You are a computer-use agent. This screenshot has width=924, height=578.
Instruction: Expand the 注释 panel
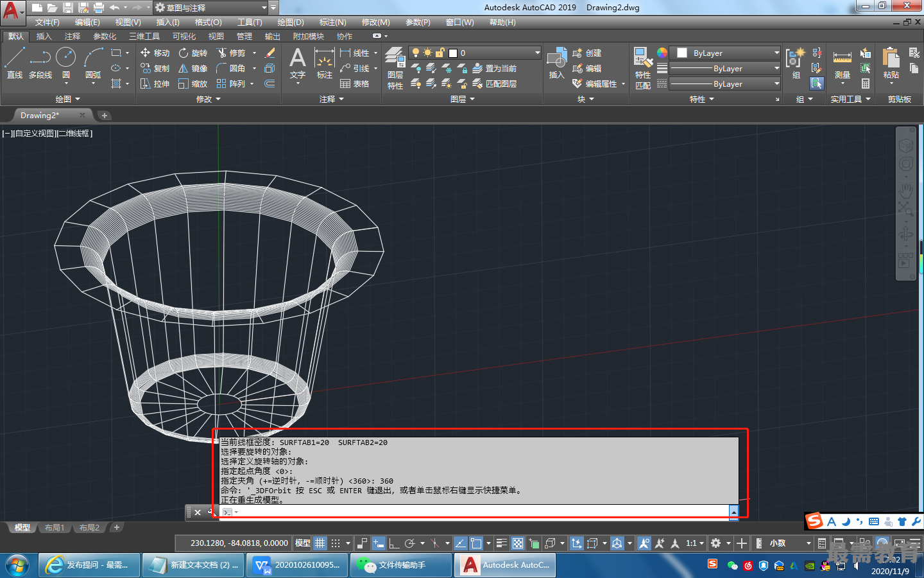[x=332, y=99]
